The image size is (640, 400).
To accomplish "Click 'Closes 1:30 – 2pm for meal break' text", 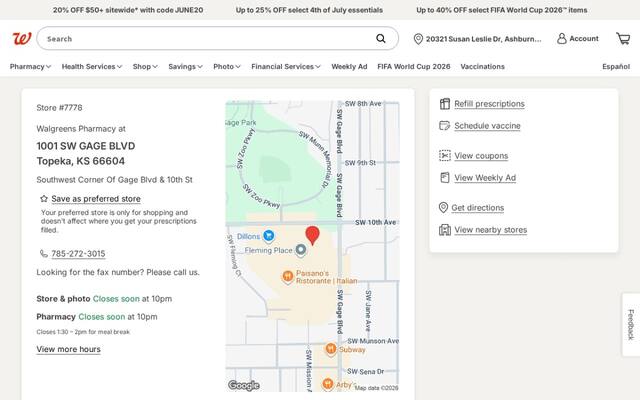I will point(83,332).
